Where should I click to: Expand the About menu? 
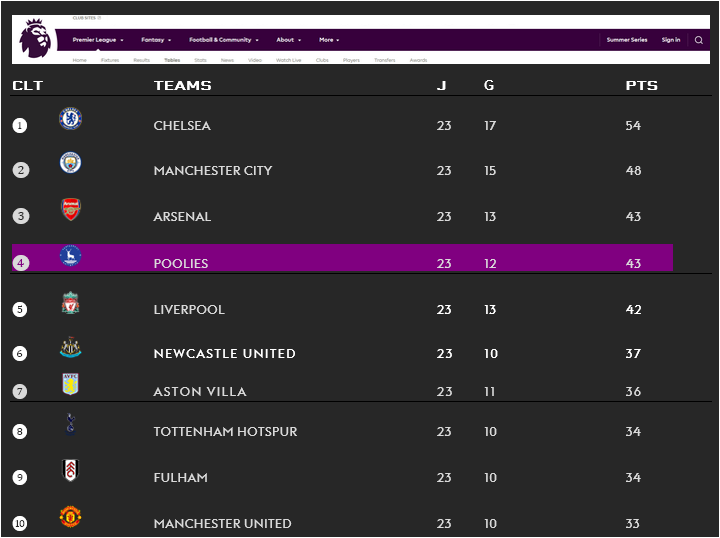click(288, 40)
